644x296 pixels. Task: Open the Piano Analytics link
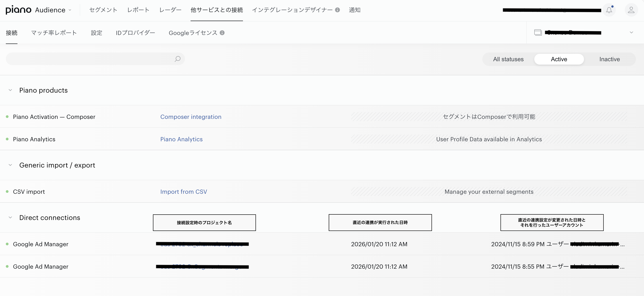pyautogui.click(x=182, y=139)
